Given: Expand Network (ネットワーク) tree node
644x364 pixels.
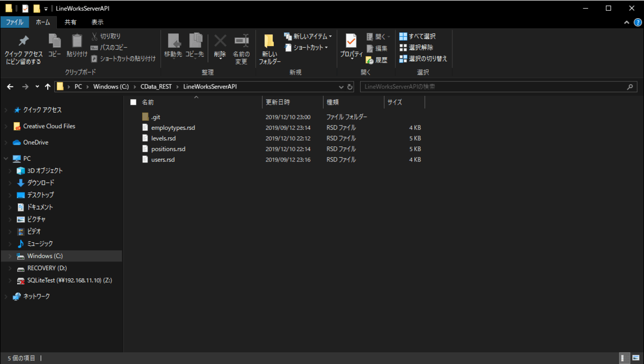Looking at the screenshot, I should tap(6, 296).
